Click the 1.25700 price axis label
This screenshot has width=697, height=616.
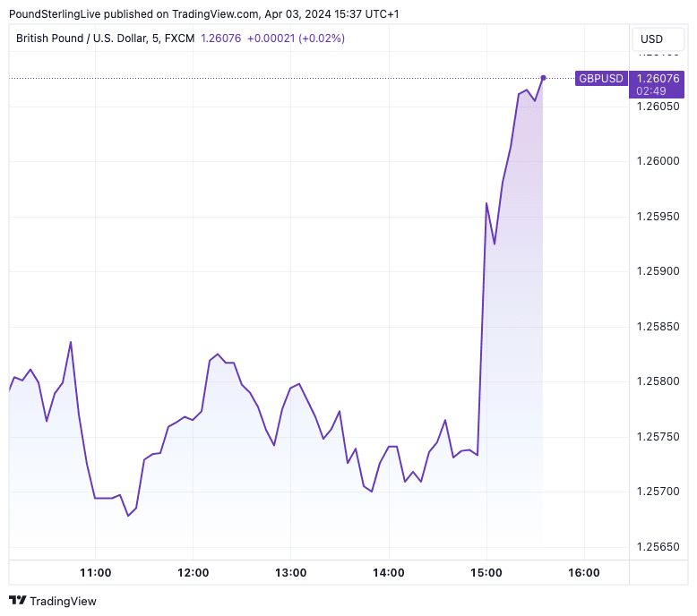tap(658, 492)
